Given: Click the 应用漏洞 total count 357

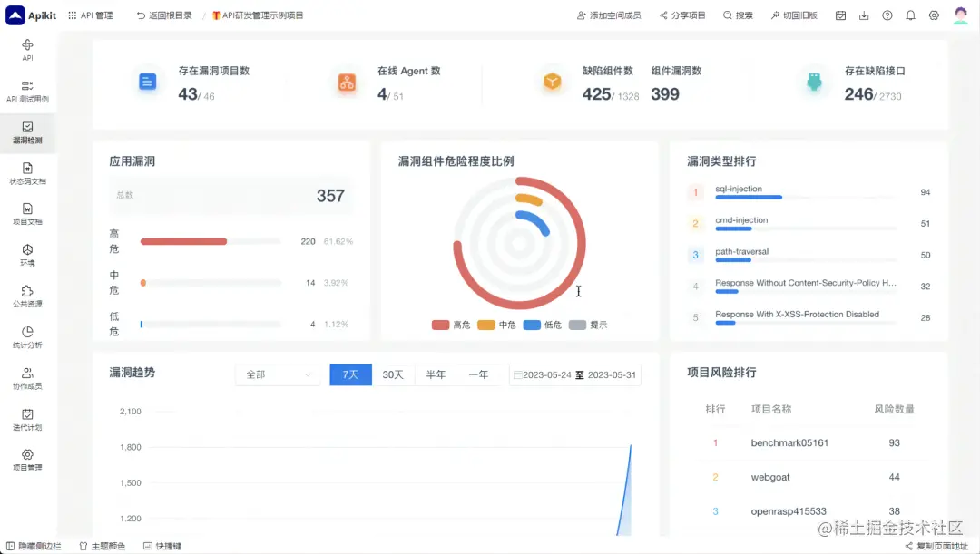Looking at the screenshot, I should pos(330,196).
